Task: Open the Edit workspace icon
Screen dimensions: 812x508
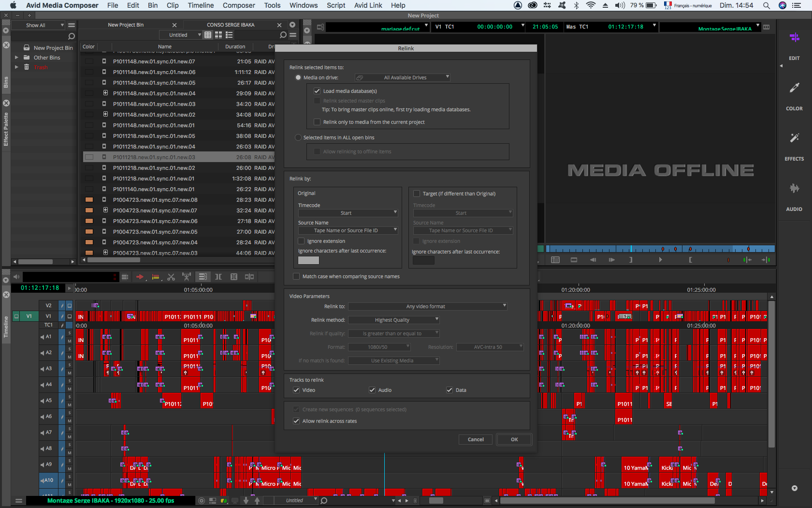Action: (794, 38)
